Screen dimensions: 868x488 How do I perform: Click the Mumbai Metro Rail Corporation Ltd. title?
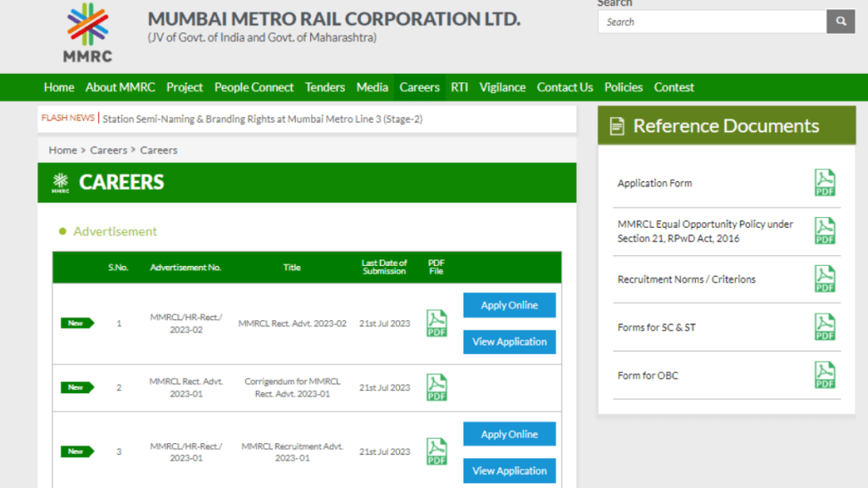[334, 19]
